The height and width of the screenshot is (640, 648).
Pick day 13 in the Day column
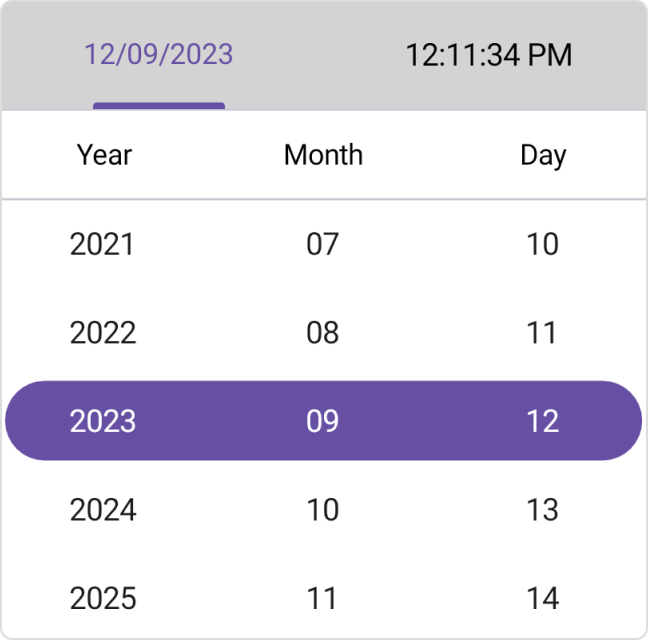543,509
